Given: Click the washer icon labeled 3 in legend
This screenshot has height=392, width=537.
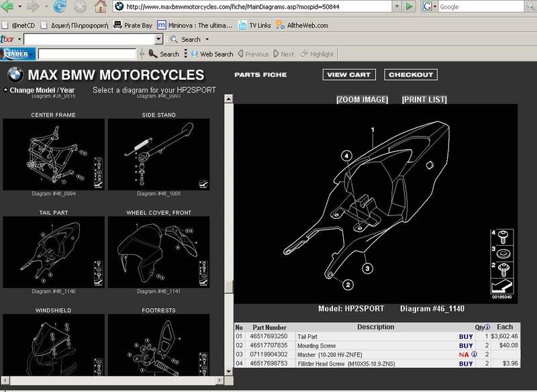Looking at the screenshot, I should [502, 253].
